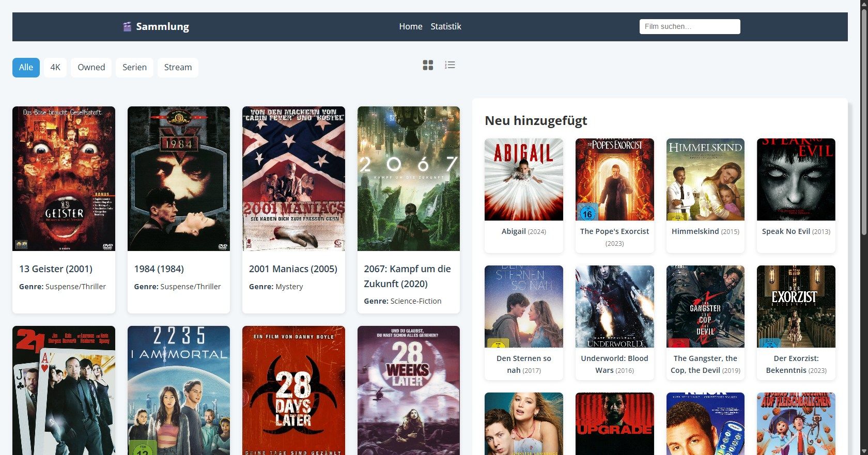Image resolution: width=868 pixels, height=455 pixels.
Task: Open the 1984 movie poster
Action: (179, 179)
